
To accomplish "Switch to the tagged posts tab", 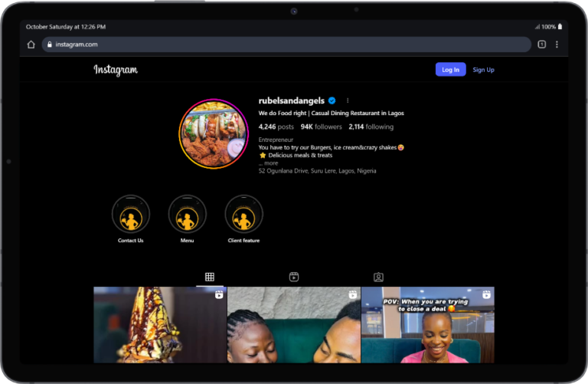I will [x=378, y=277].
